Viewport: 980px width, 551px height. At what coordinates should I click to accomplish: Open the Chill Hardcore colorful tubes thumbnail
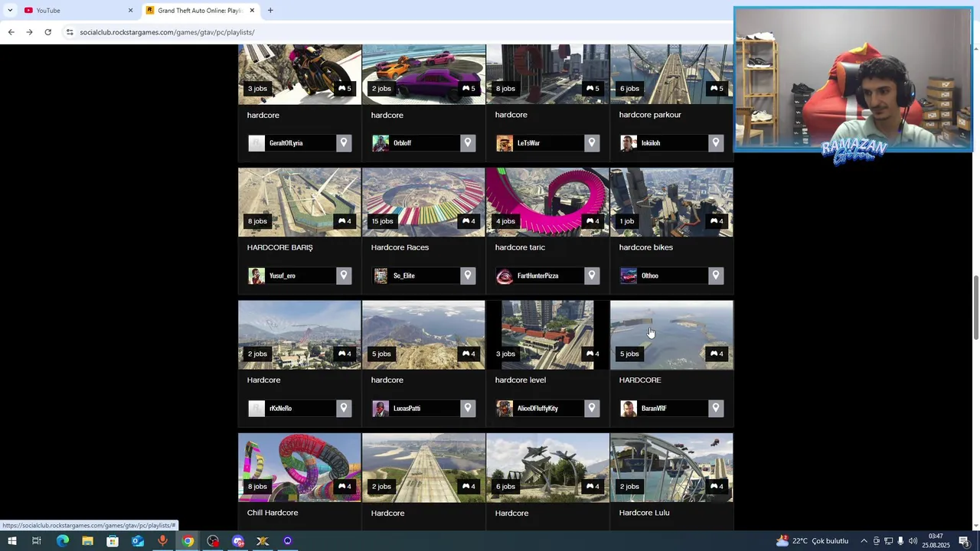(x=299, y=467)
